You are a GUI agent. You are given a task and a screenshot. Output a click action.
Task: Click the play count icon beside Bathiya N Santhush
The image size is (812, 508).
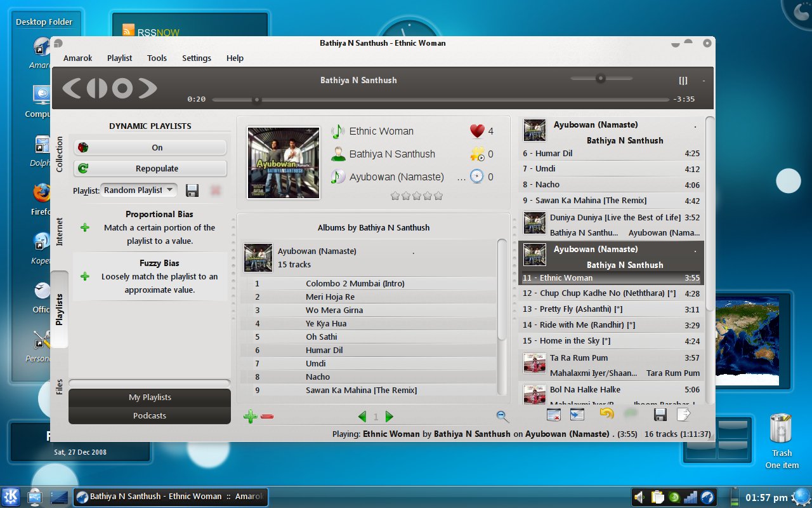477,154
